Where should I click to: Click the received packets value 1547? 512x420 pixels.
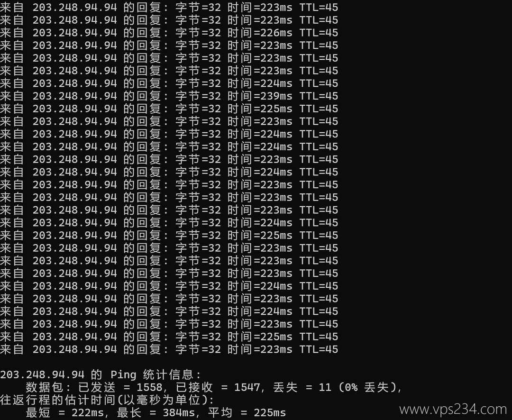(x=247, y=387)
